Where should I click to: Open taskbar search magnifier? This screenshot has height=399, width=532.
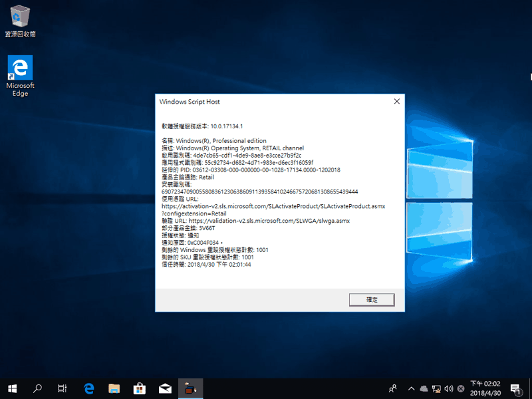tap(37, 388)
